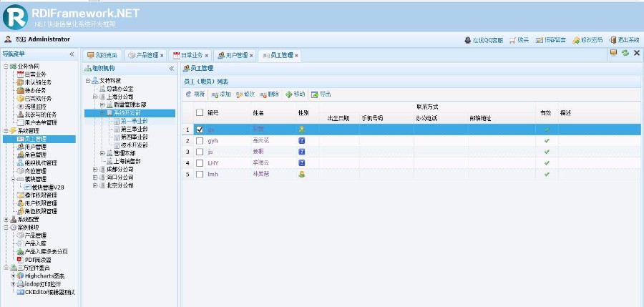Click the monitor icon at tab bar end
Screen dimensions: 644x307
click(x=614, y=53)
